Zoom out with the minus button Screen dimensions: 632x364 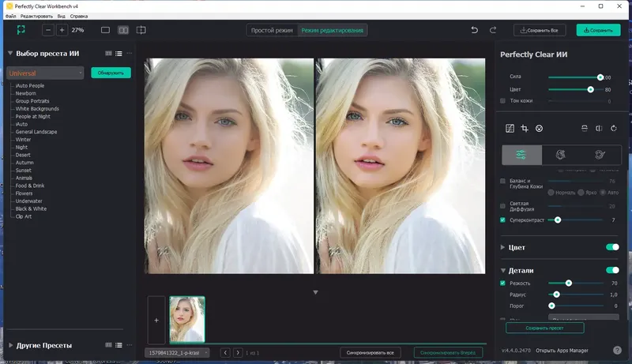pos(48,30)
